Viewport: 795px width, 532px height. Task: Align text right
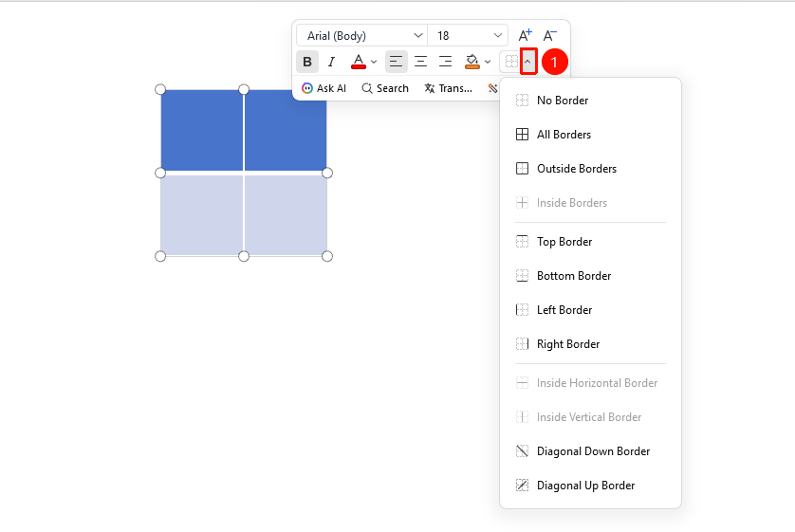point(446,62)
